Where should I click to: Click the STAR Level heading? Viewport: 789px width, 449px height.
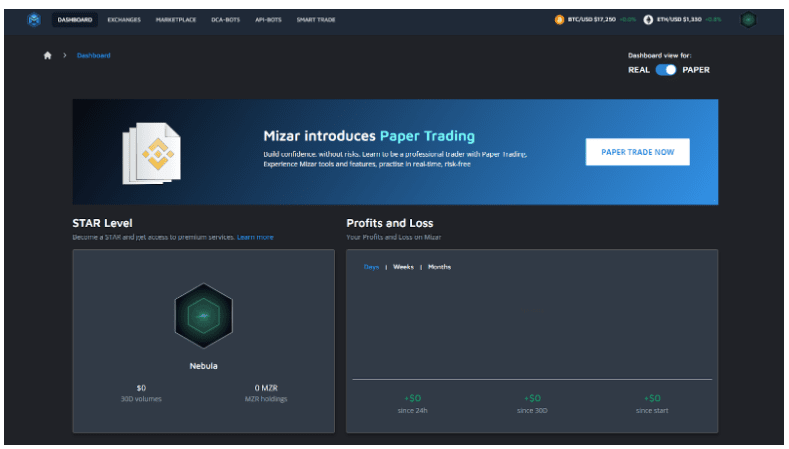click(102, 223)
